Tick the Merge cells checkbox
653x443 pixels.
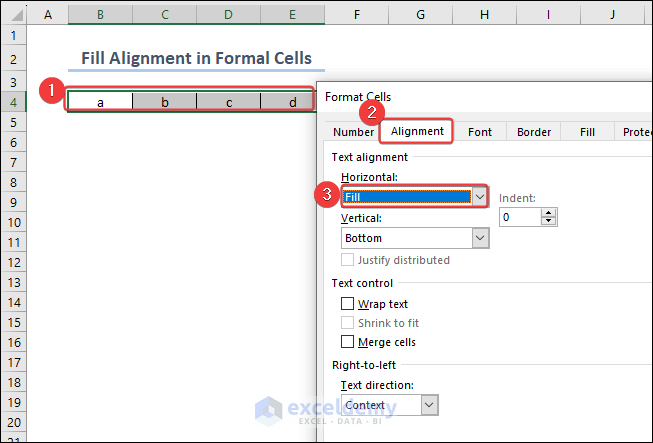[x=348, y=342]
